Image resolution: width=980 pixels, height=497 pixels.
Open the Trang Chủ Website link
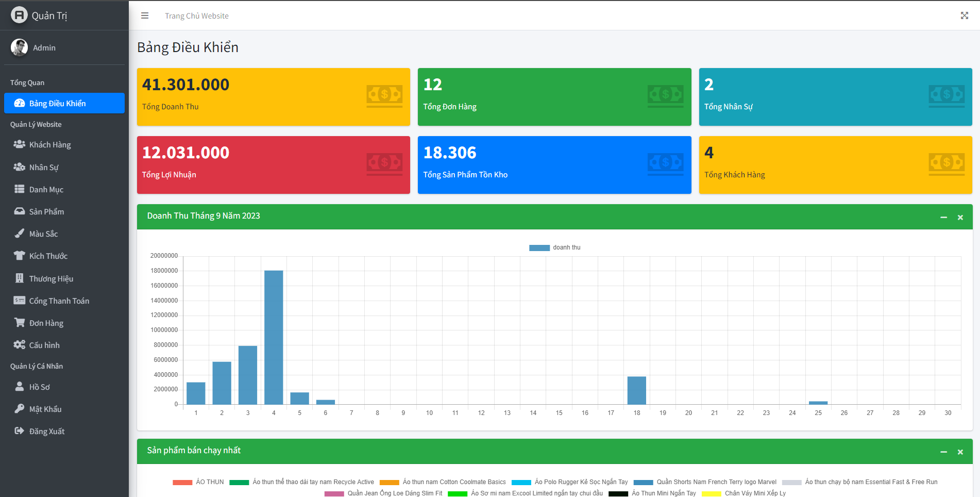pos(197,16)
